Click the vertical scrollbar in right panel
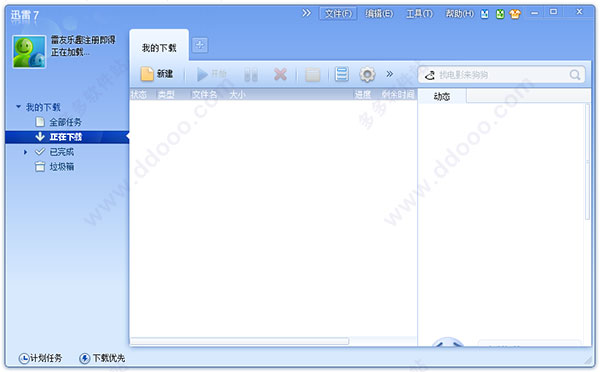This screenshot has height=372, width=600. click(x=588, y=162)
